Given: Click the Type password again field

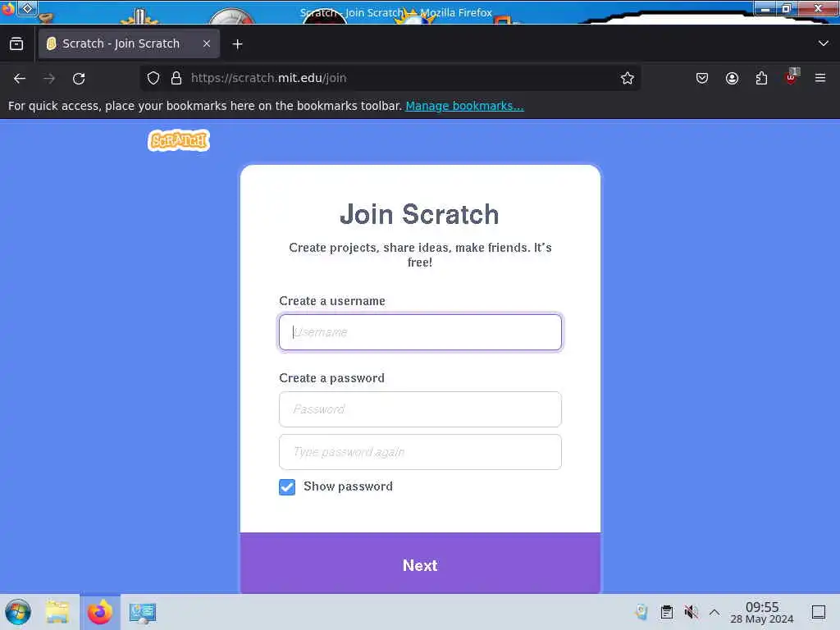Looking at the screenshot, I should click(420, 452).
